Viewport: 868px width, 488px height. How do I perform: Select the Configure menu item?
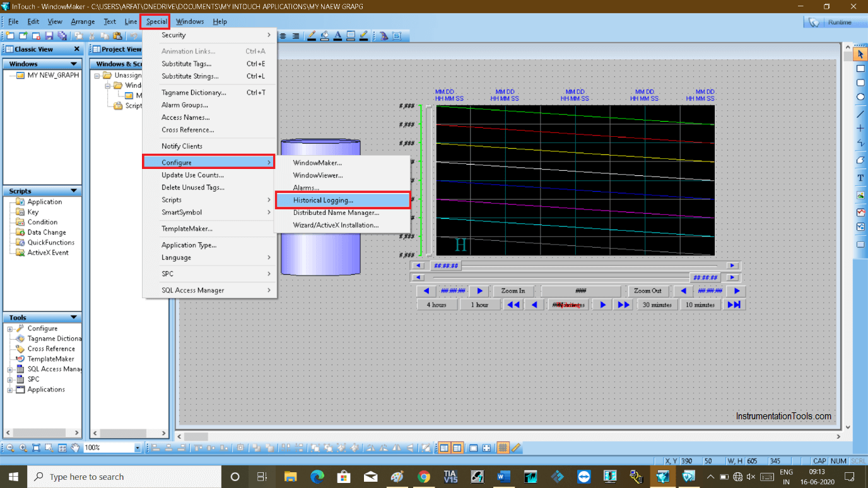tap(210, 162)
